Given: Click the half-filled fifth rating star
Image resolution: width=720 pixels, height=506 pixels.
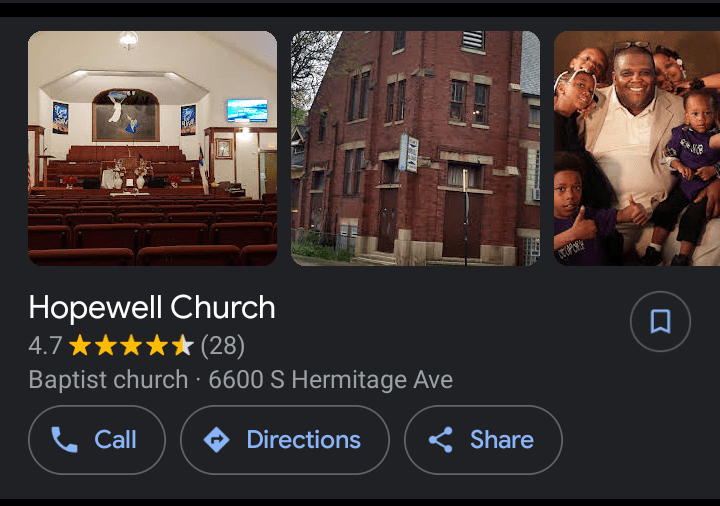Looking at the screenshot, I should tap(183, 345).
